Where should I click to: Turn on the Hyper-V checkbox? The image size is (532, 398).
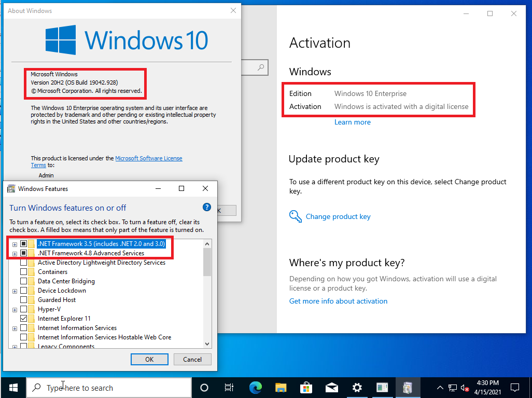(23, 309)
